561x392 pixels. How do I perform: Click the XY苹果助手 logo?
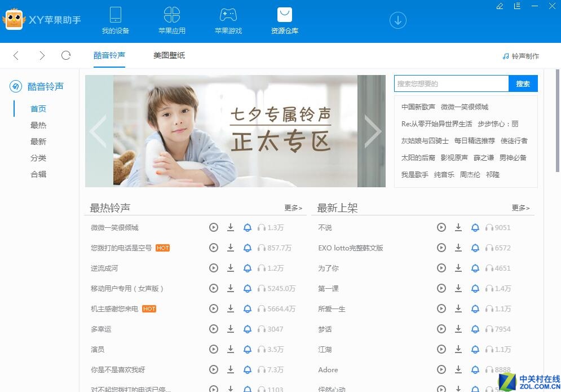(42, 19)
